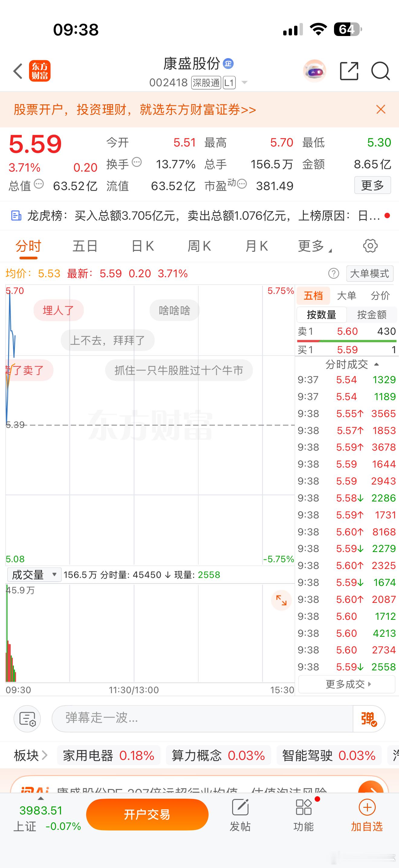
Task: Open the danmaku settings icon
Action: [x=27, y=719]
